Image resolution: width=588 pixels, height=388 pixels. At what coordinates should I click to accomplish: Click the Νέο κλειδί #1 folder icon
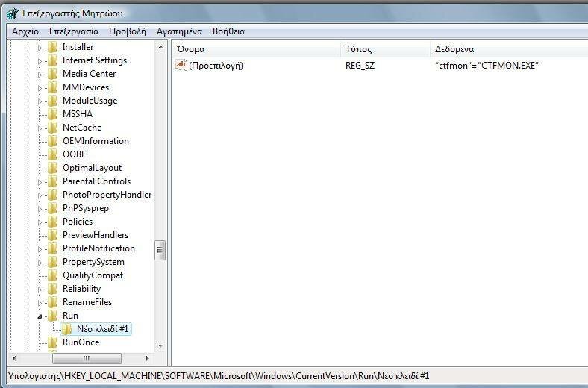coord(66,329)
